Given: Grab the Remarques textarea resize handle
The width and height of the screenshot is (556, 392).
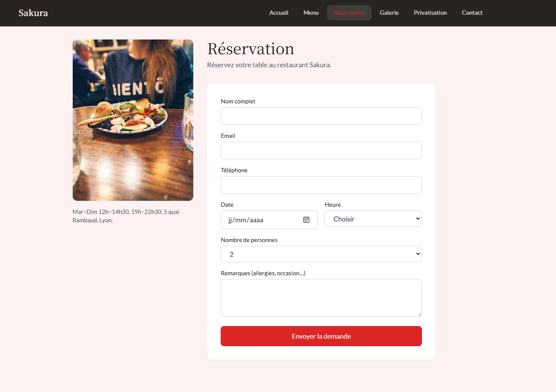Looking at the screenshot, I should click(x=419, y=314).
